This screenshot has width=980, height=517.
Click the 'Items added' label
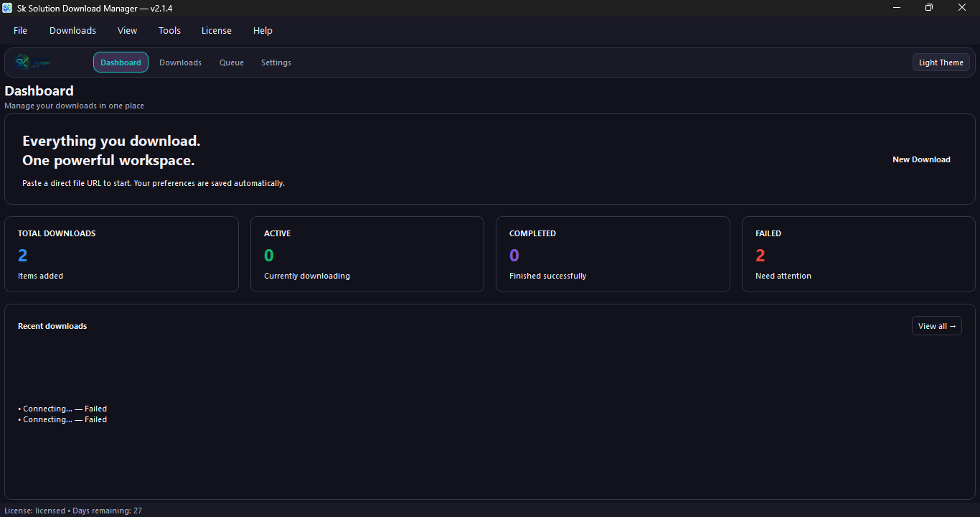point(41,276)
